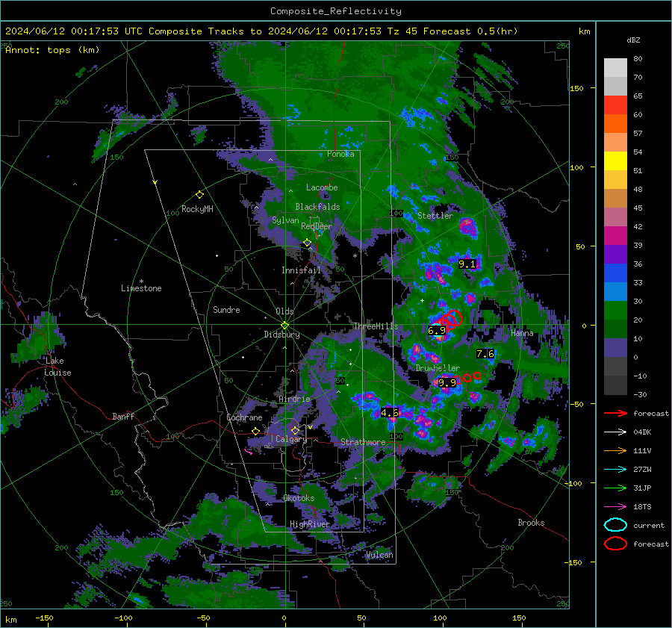Click the Airdrie city label
Image resolution: width=672 pixels, height=628 pixels.
pyautogui.click(x=294, y=399)
